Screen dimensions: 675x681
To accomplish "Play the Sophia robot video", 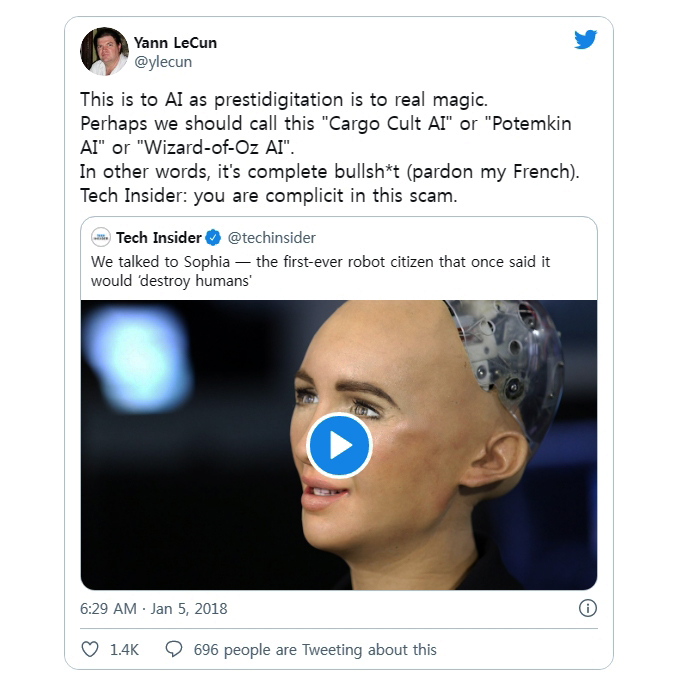I will 339,445.
